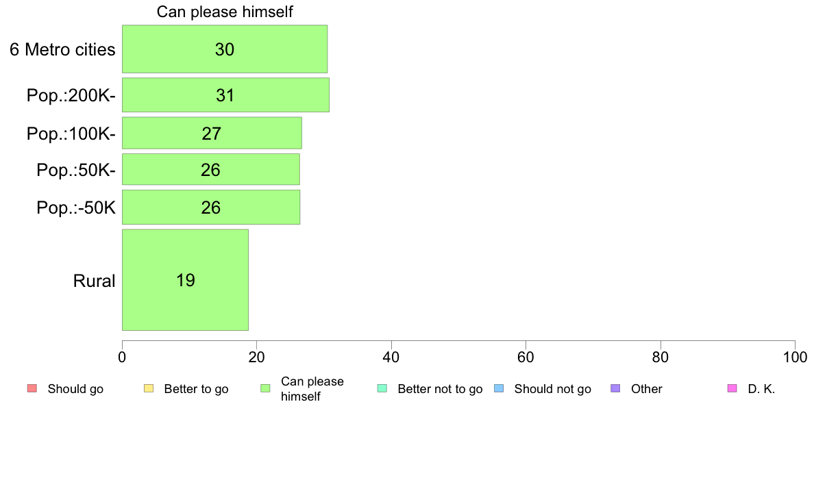Viewport: 814px width, 504px height.
Task: Click the Rural axis label
Action: point(94,281)
